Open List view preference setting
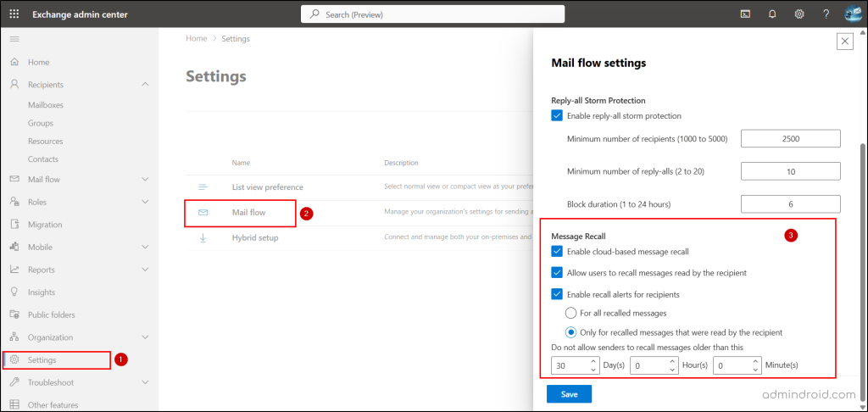This screenshot has height=412, width=868. pos(267,187)
